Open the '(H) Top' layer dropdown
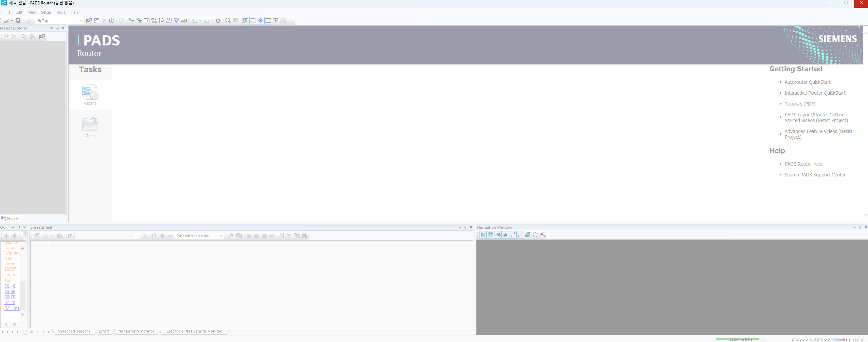Screen dimensions: 868x342 [81, 21]
